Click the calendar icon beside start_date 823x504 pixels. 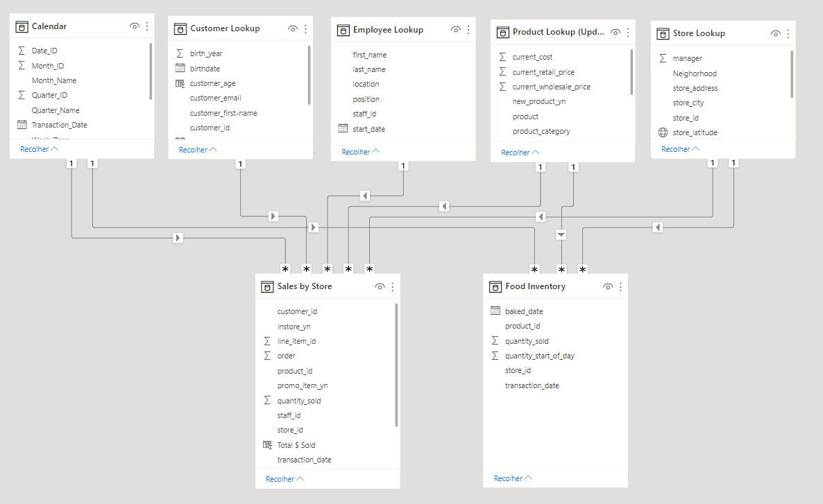[x=343, y=128]
